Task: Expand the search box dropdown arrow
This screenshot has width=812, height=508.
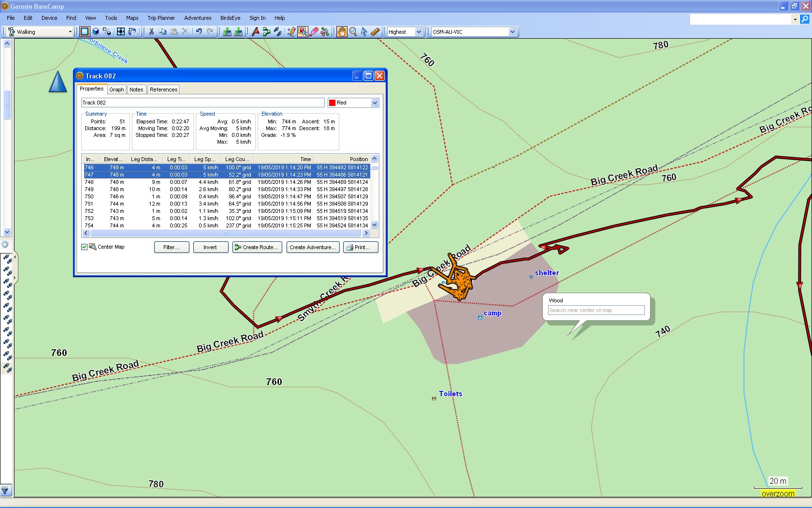Action: click(x=795, y=19)
